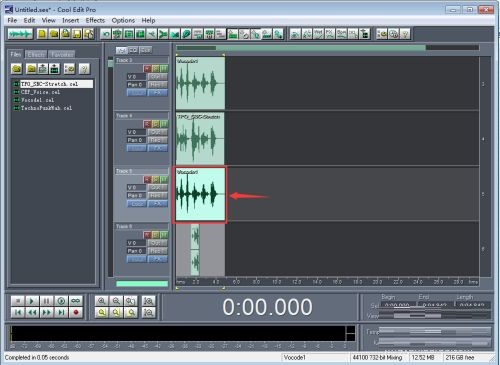Image resolution: width=500 pixels, height=365 pixels.
Task: Click the Open Session folder toolbar icon
Action: pyautogui.click(x=54, y=34)
